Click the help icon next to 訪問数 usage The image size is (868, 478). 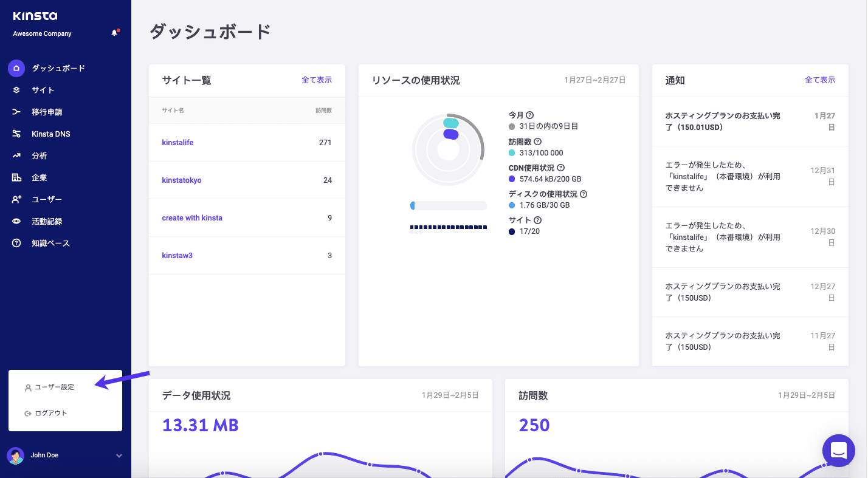(537, 142)
